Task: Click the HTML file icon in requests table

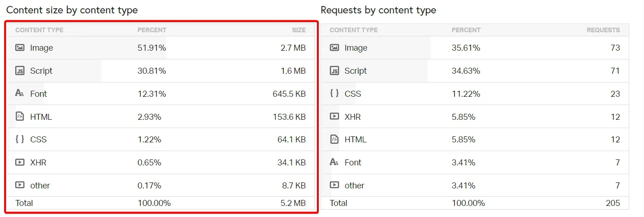Action: 334,140
